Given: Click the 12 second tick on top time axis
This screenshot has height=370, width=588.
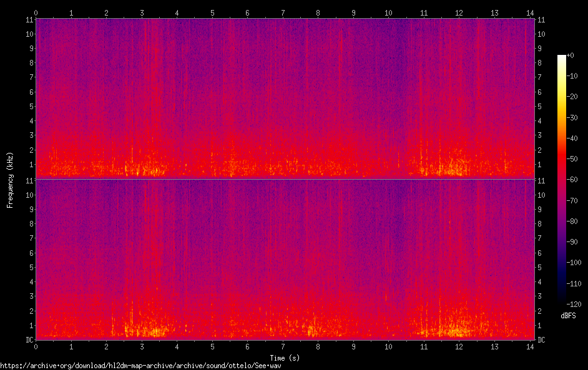Looking at the screenshot, I should click(459, 12).
